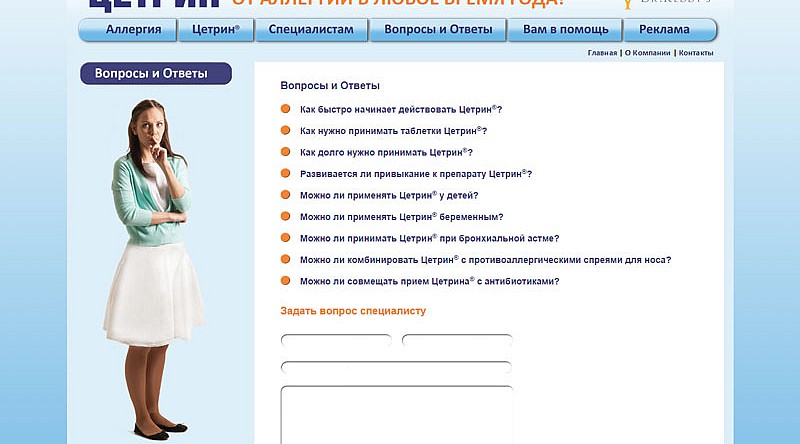Image resolution: width=800 pixels, height=444 pixels.
Task: Go to the Главная page link
Action: click(602, 53)
